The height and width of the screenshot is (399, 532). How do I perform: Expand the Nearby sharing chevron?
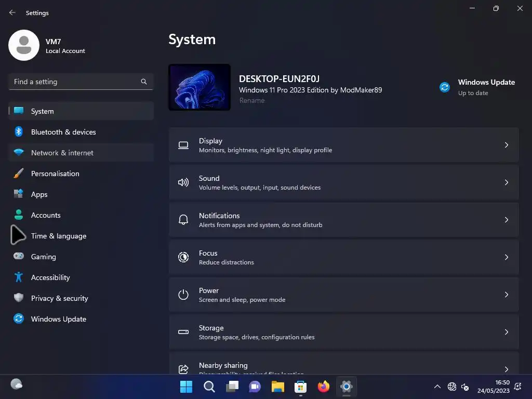506,369
